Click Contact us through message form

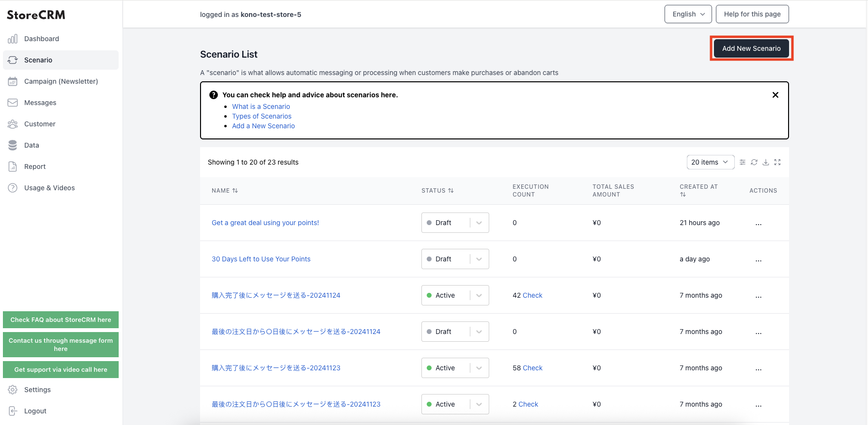point(61,345)
